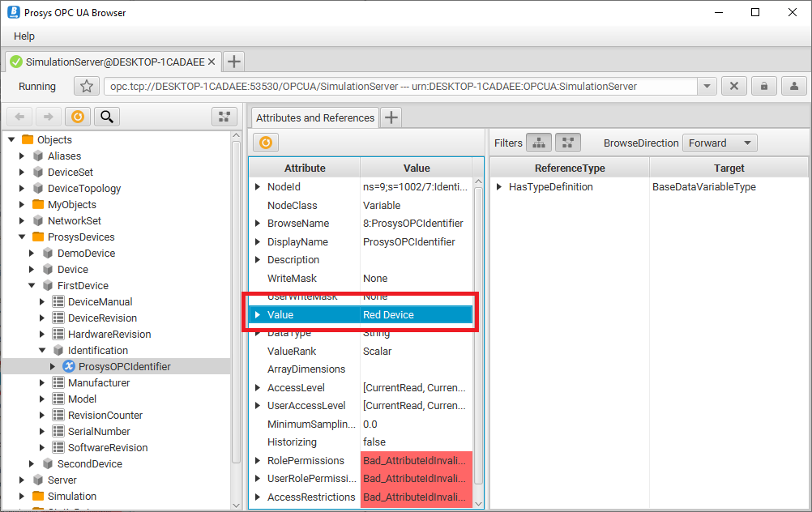The image size is (812, 512).
Task: Expand the SecondDevice tree node
Action: tap(33, 464)
